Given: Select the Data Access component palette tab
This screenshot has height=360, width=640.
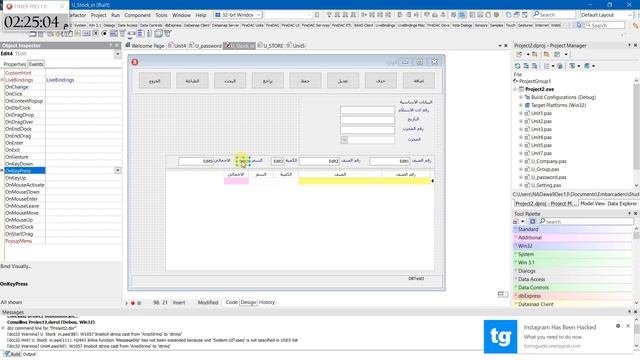Looking at the screenshot, I should [x=127, y=25].
